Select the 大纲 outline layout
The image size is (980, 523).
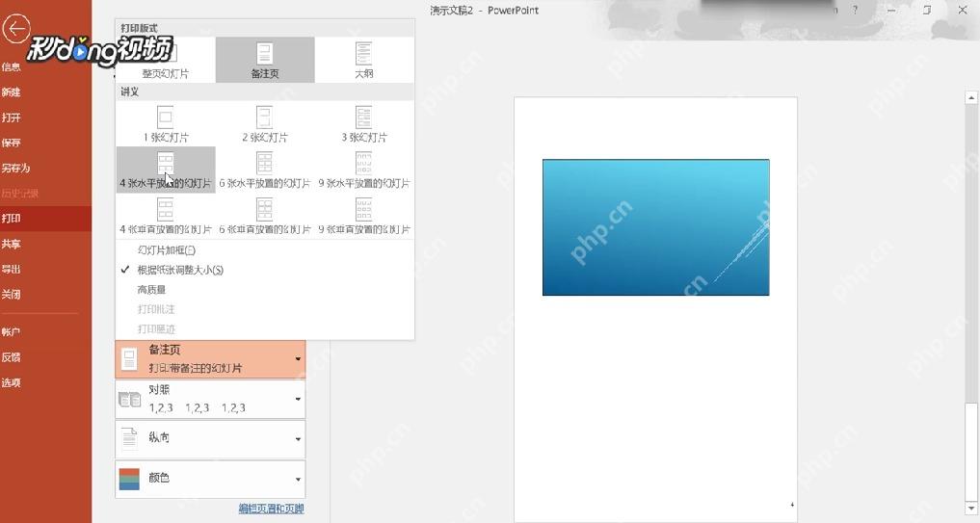pos(363,60)
